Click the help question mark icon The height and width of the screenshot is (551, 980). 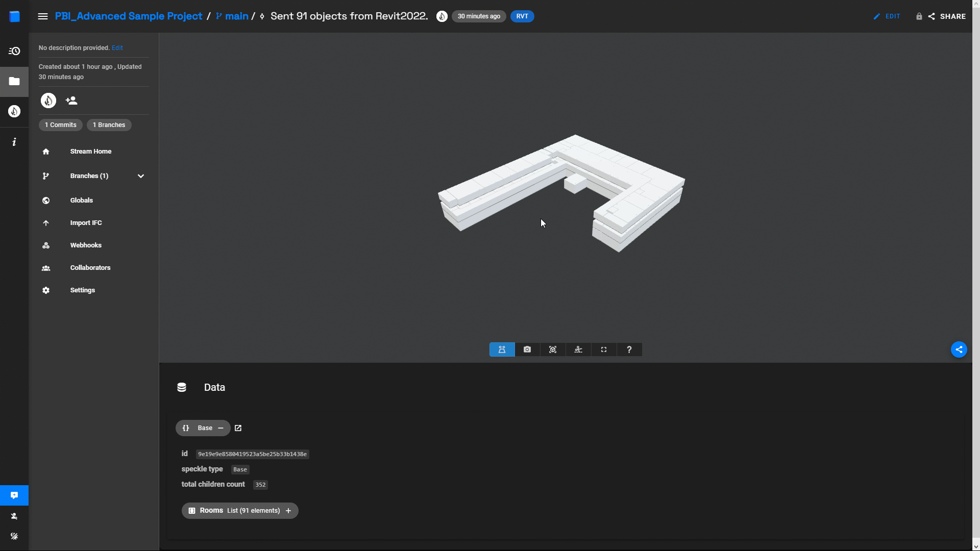pyautogui.click(x=629, y=348)
